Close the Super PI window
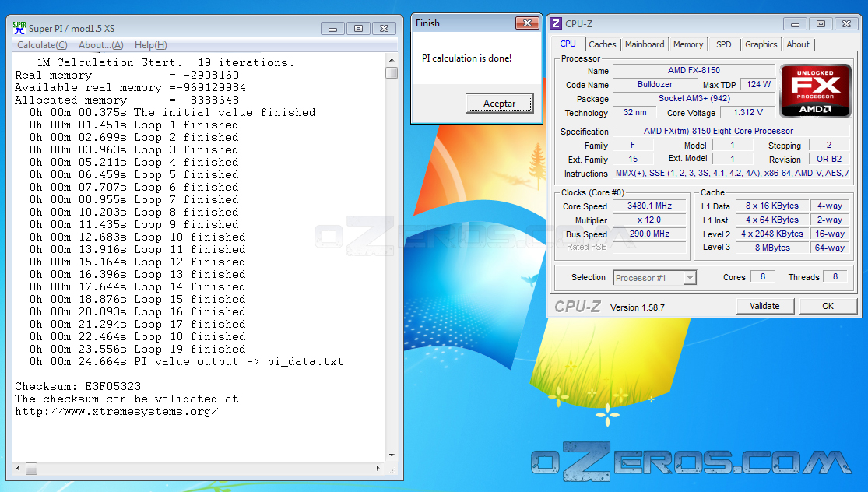Viewport: 868px width, 492px height. coord(385,29)
